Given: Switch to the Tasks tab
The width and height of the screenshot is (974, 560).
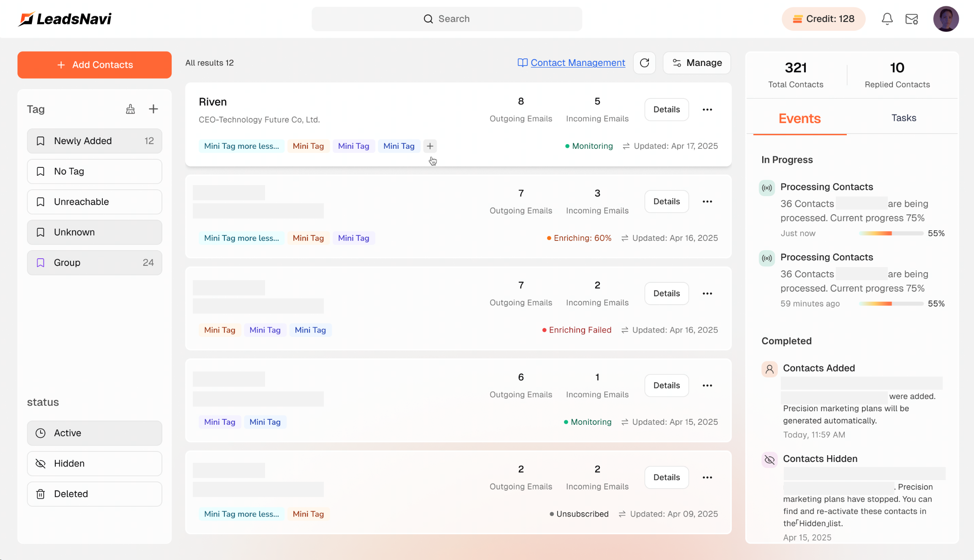Looking at the screenshot, I should (x=904, y=118).
